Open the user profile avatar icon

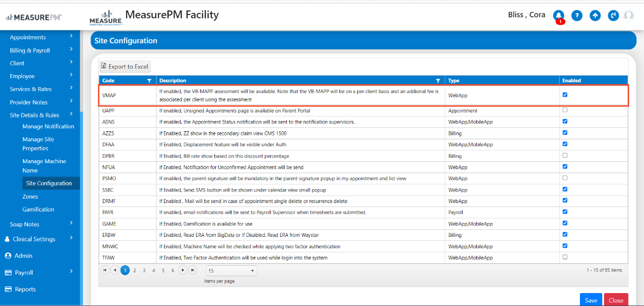(629, 15)
